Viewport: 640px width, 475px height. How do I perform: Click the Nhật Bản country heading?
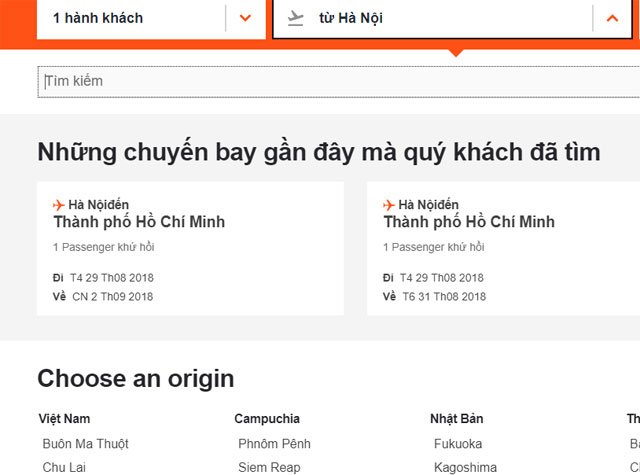(456, 419)
